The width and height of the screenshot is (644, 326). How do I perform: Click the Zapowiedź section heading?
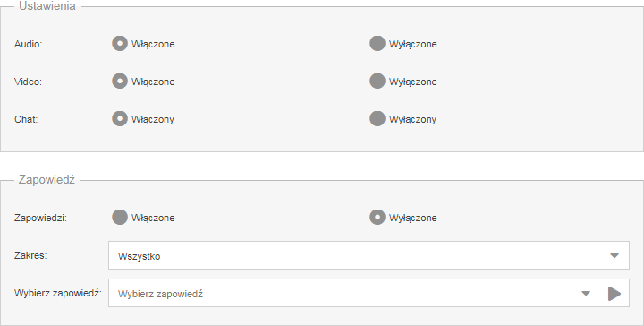[47, 180]
